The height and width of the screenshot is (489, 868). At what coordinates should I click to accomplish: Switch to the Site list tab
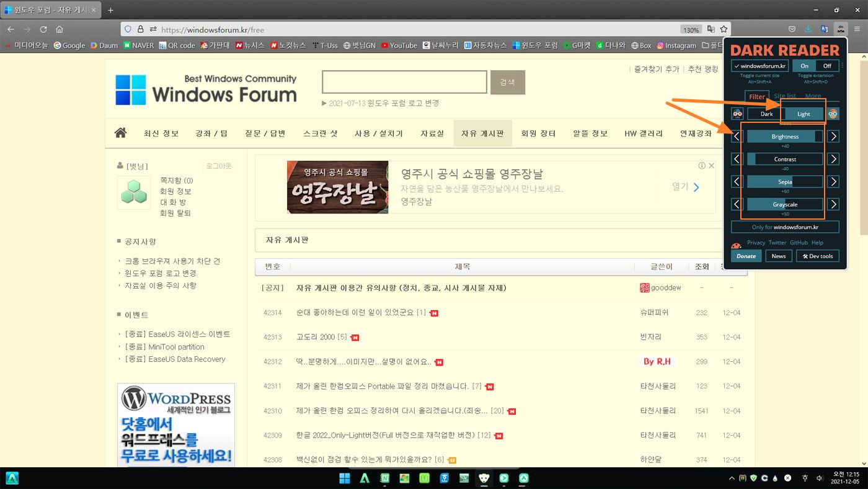[785, 96]
